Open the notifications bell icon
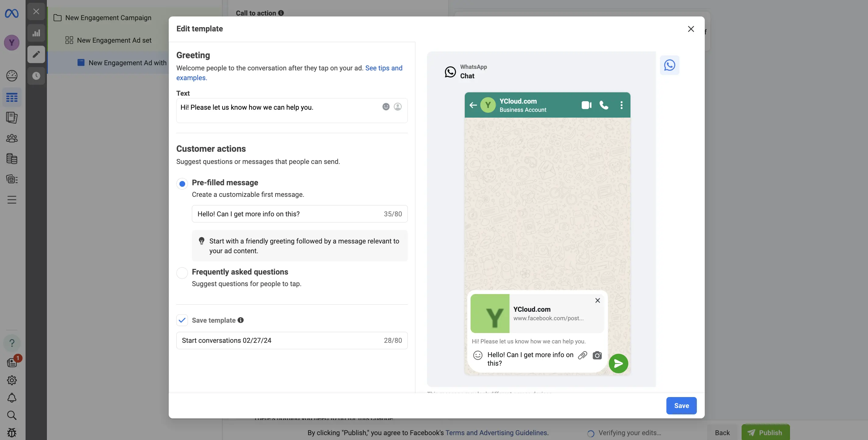 pos(12,398)
